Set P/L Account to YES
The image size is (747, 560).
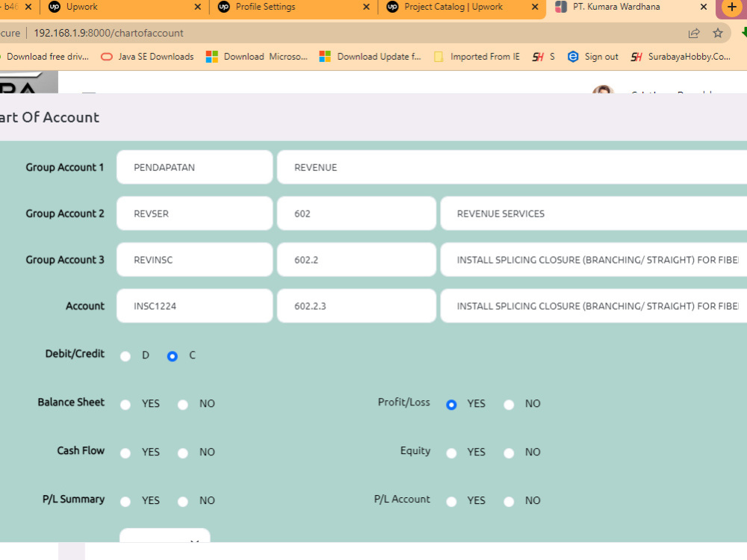(451, 502)
